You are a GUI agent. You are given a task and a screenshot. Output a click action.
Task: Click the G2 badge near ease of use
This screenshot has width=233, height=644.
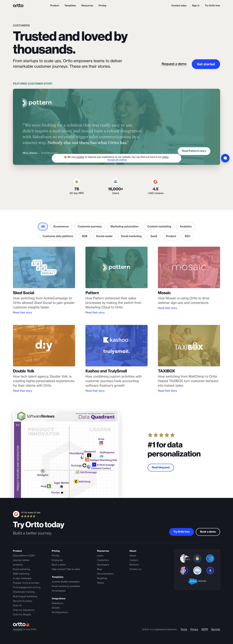[16, 514]
